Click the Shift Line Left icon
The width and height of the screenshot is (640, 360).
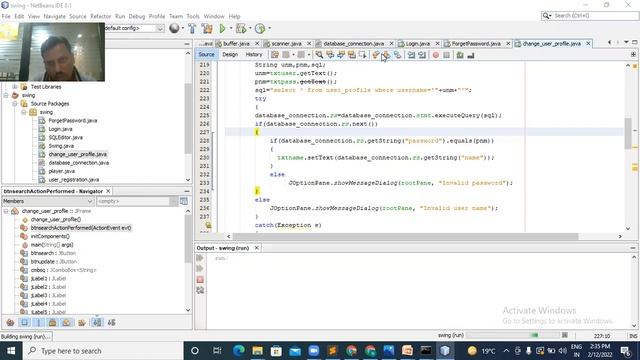point(411,55)
